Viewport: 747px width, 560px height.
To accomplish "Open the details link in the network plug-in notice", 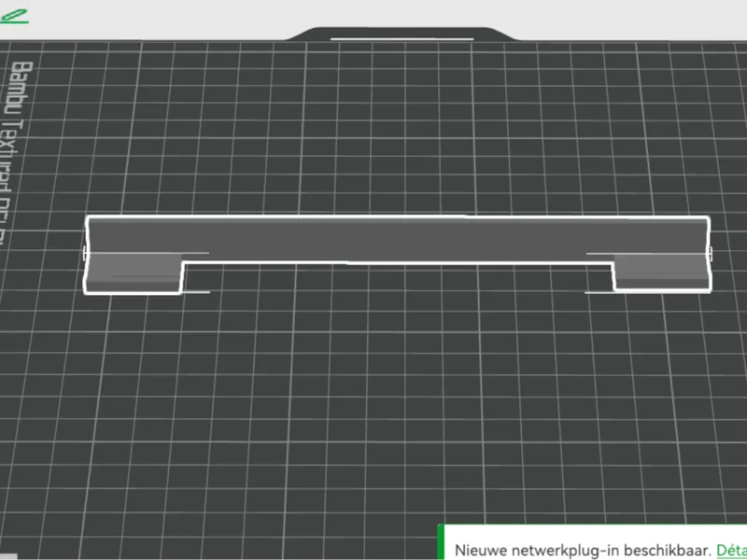I will 731,551.
